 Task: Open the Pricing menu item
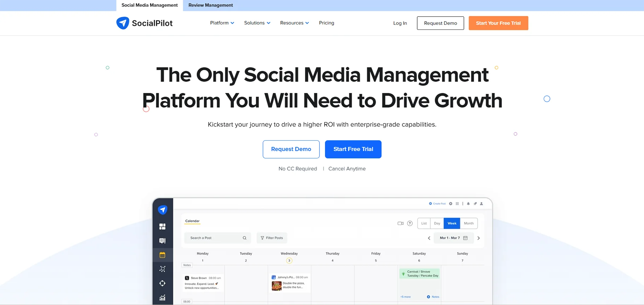(327, 23)
